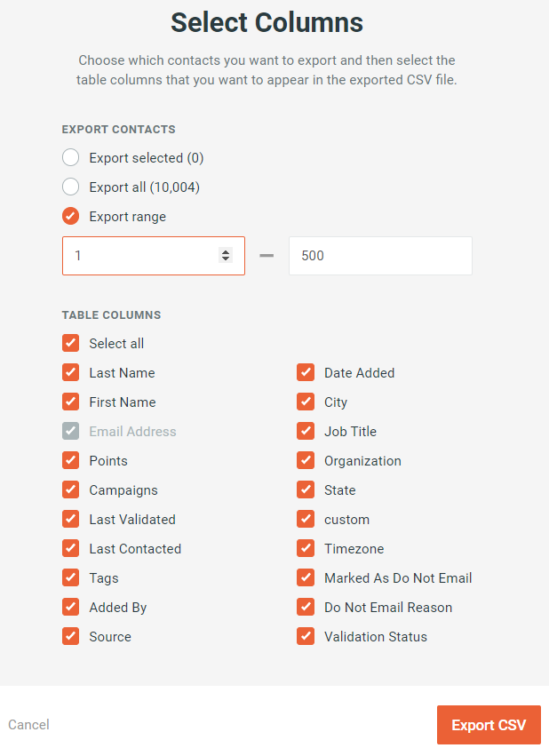The height and width of the screenshot is (756, 549).
Task: Disable the Campaigns column
Action: pyautogui.click(x=70, y=489)
